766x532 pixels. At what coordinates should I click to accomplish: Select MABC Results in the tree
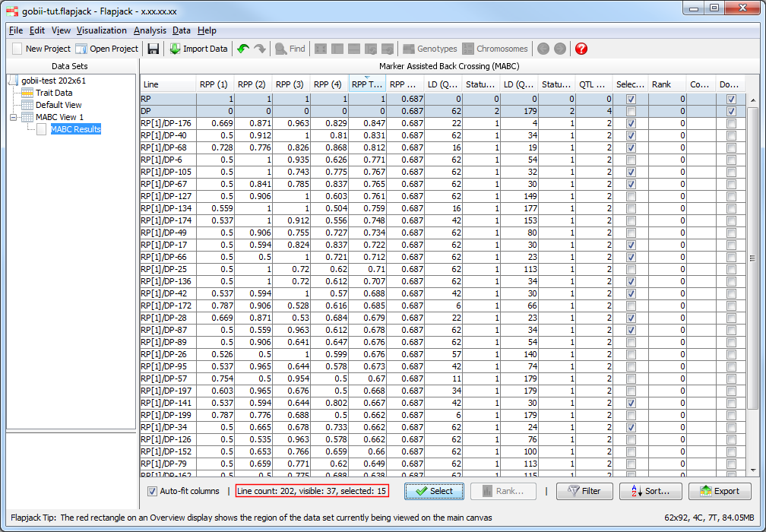[76, 129]
